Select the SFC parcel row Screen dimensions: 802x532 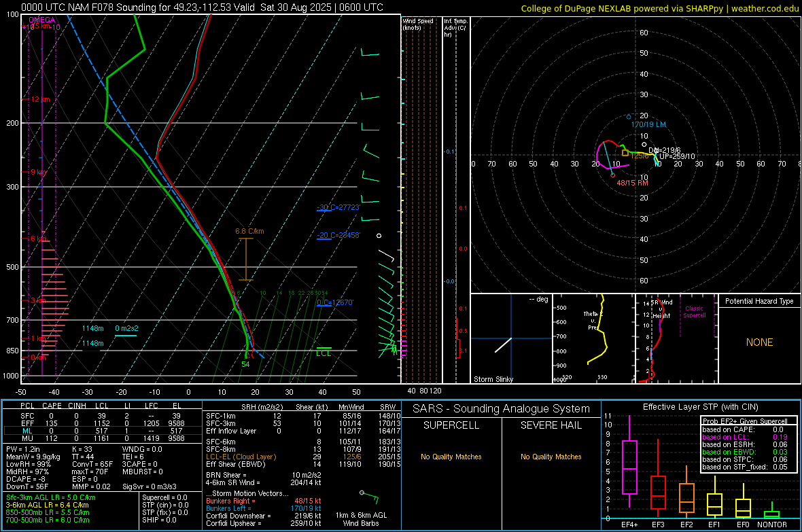[x=102, y=416]
